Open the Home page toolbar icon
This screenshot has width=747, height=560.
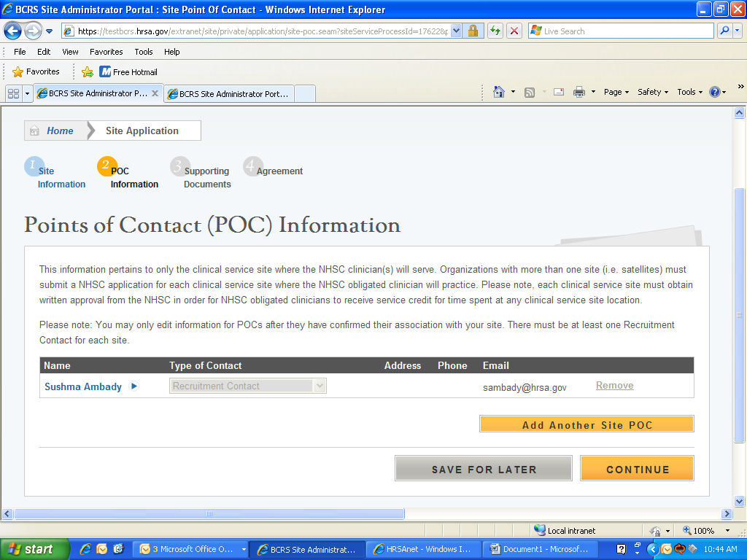pos(499,92)
